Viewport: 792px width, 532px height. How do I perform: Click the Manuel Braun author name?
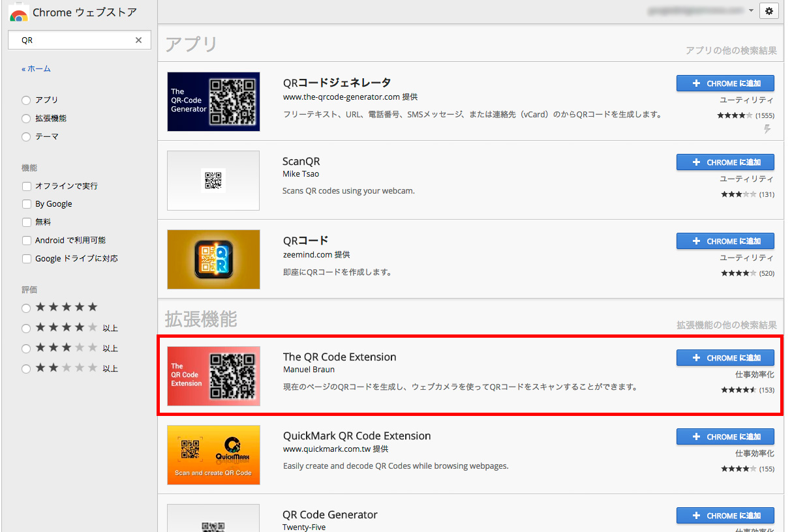(x=309, y=370)
